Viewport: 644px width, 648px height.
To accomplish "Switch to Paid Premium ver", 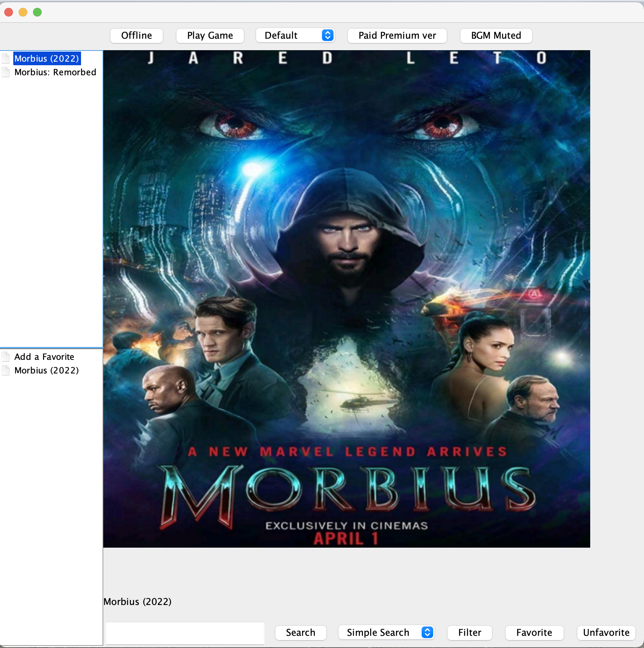I will [x=397, y=35].
